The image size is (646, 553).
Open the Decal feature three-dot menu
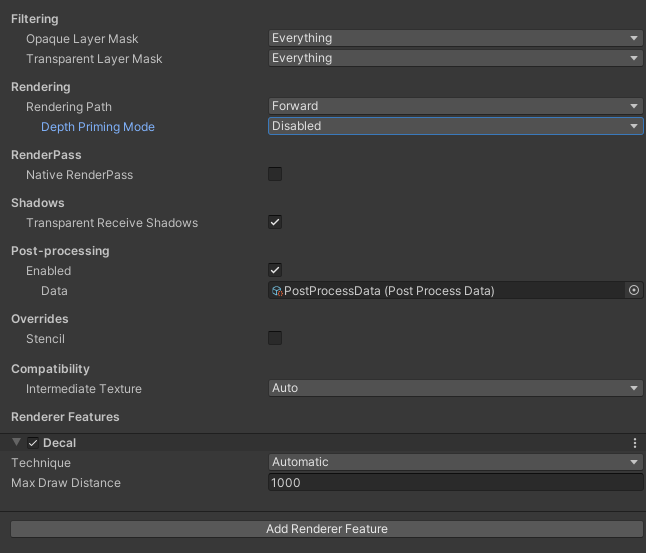point(635,443)
